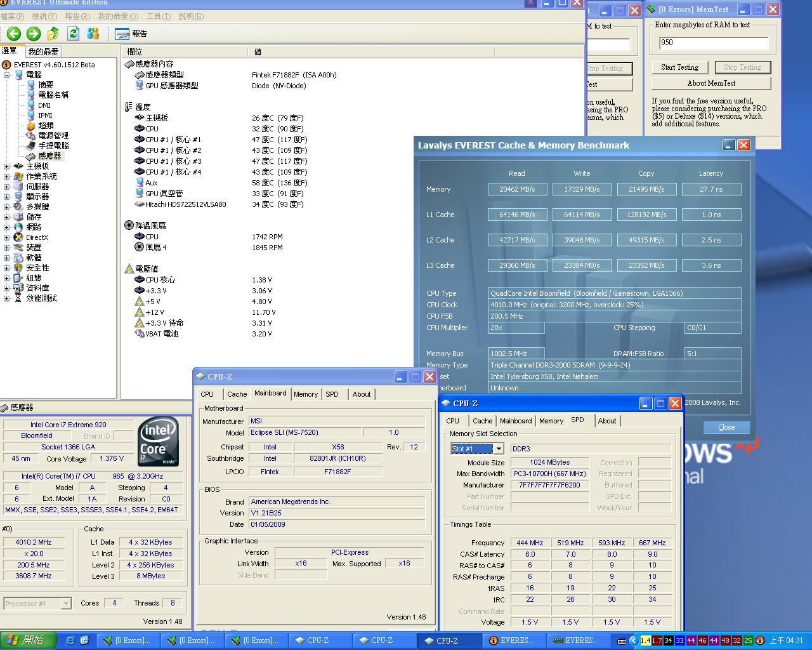Collapse the 電腦 tree node
812x650 pixels.
(x=7, y=75)
